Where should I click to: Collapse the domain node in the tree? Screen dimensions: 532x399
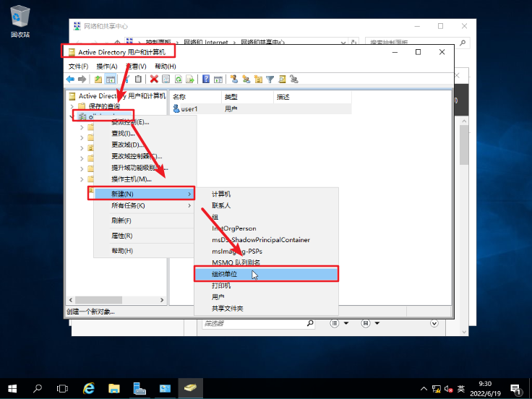click(72, 116)
